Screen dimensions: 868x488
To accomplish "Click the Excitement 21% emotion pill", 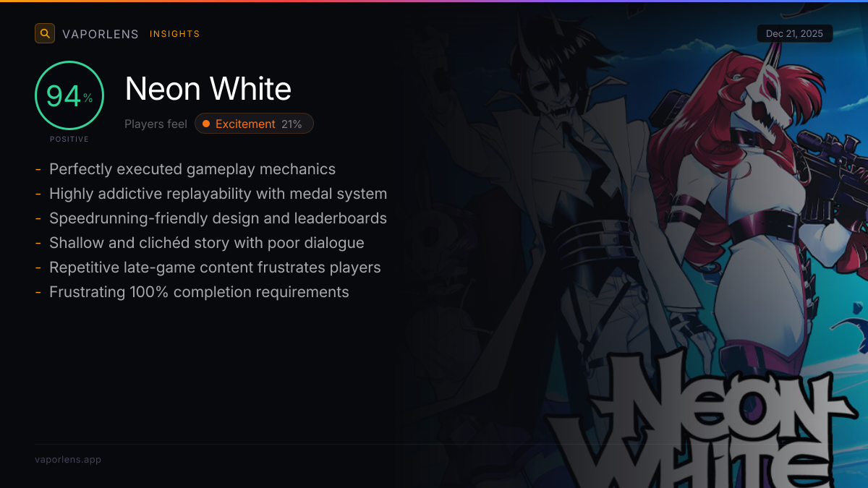I will [x=254, y=124].
